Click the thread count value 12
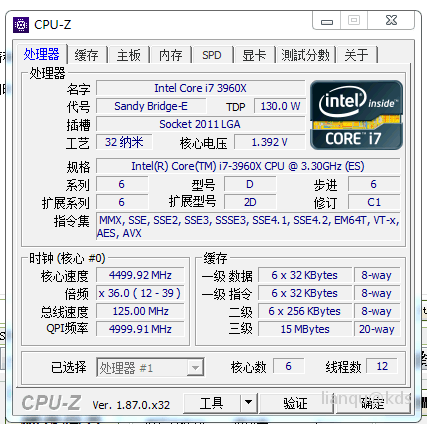The image size is (427, 424). tap(382, 366)
